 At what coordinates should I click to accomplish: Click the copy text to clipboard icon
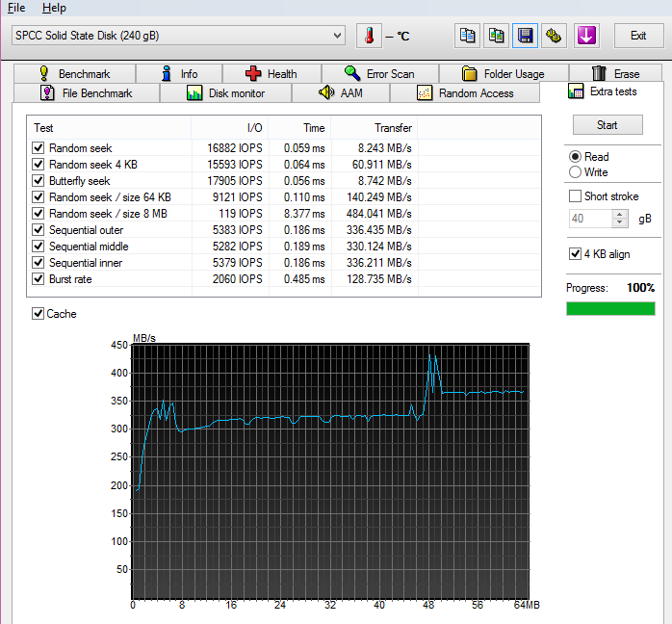(467, 36)
